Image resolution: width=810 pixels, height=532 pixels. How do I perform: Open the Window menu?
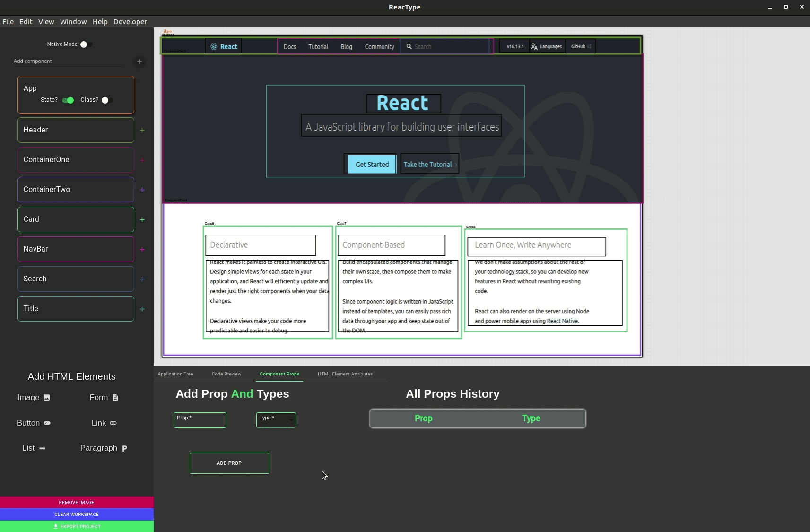pyautogui.click(x=73, y=22)
